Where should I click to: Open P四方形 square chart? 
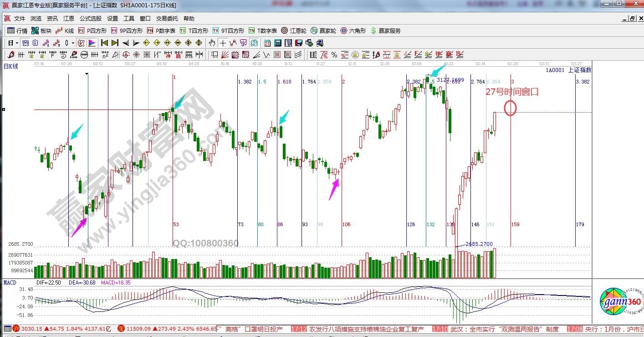[92, 31]
